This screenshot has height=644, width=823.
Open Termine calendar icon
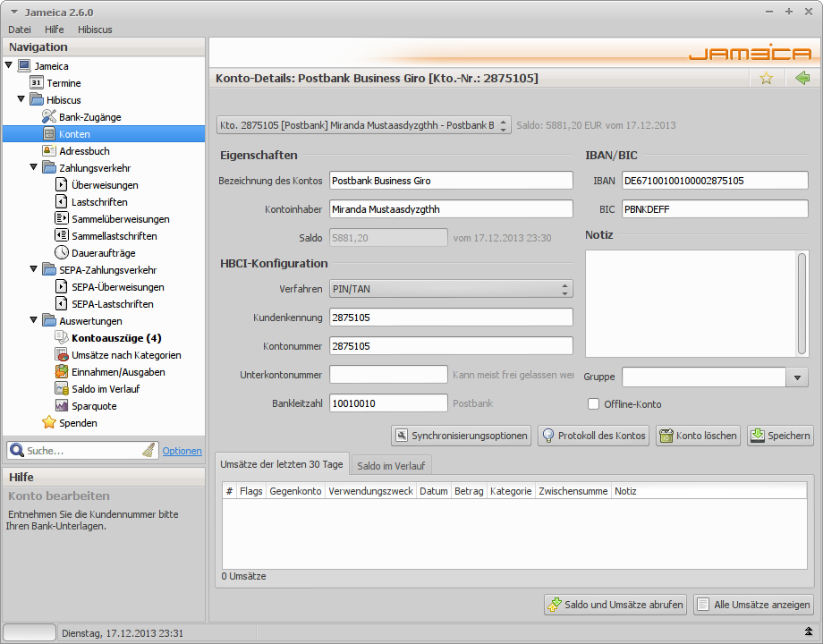tap(36, 83)
